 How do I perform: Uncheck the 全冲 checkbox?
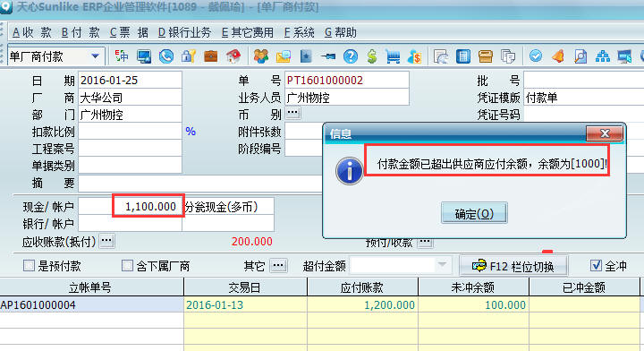[x=596, y=266]
